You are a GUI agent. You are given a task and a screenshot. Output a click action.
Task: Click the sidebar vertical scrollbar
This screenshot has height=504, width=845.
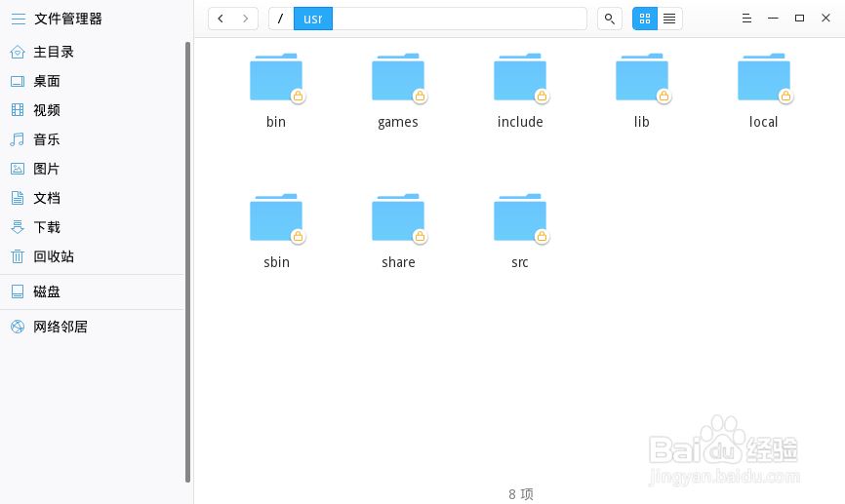[x=187, y=262]
